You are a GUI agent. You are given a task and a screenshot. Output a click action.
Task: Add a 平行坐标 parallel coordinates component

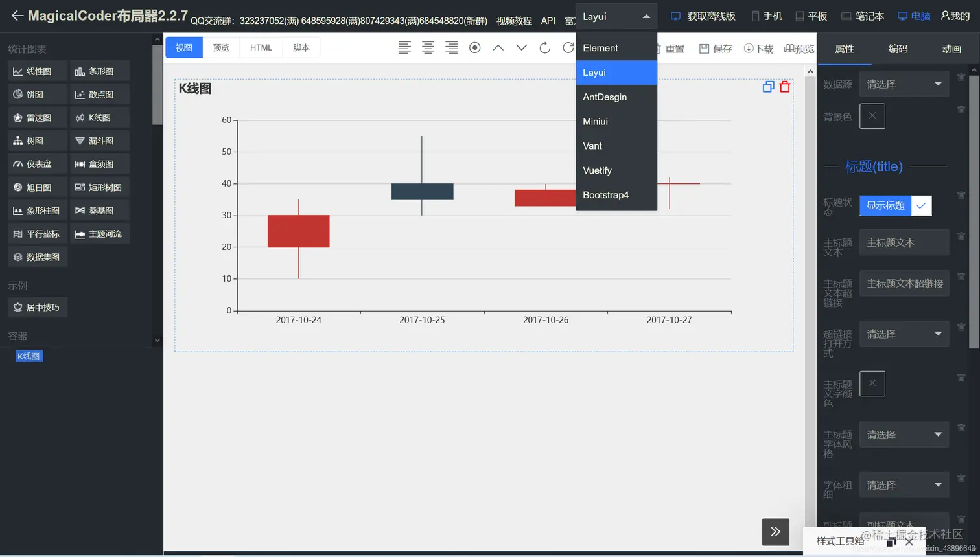(x=38, y=234)
